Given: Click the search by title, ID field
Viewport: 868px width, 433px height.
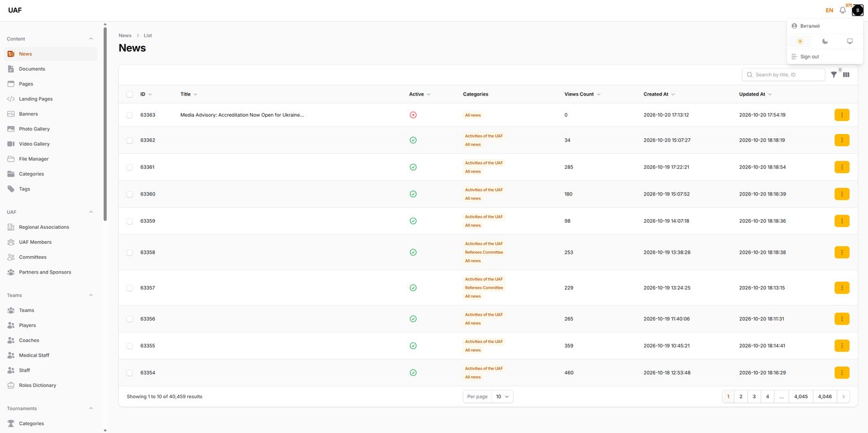Looking at the screenshot, I should 784,74.
